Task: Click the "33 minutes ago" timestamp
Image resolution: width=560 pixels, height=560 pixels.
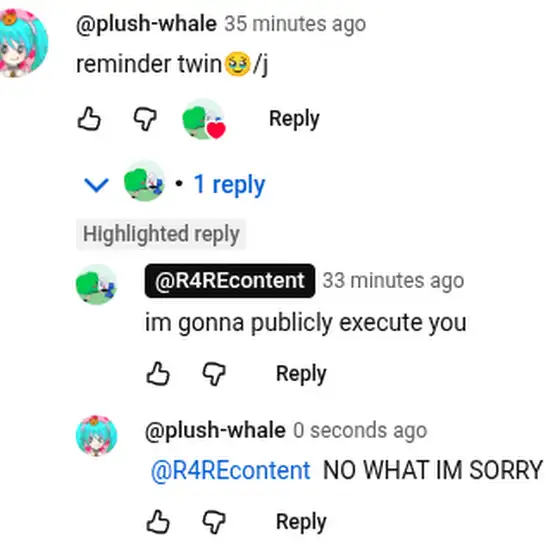Action: [x=393, y=281]
